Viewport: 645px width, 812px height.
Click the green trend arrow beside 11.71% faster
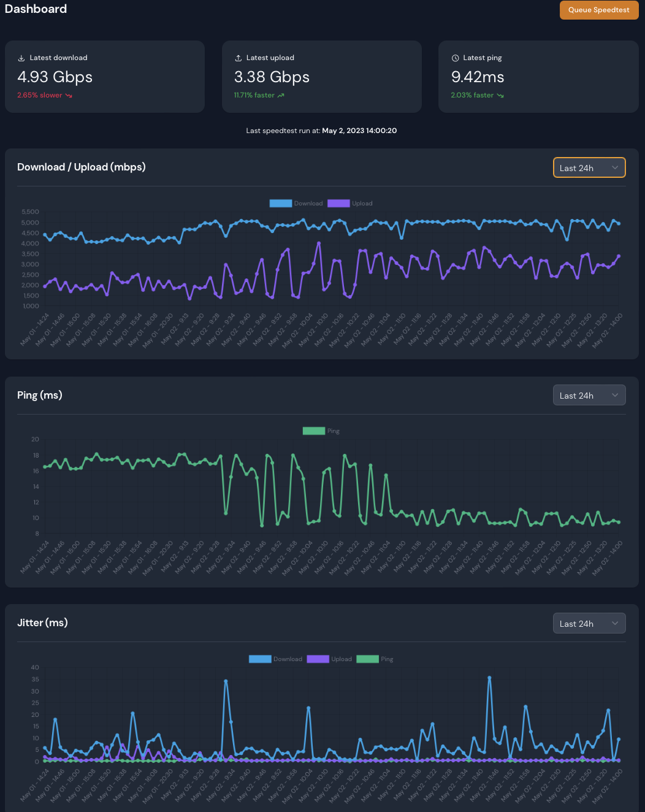coord(281,95)
